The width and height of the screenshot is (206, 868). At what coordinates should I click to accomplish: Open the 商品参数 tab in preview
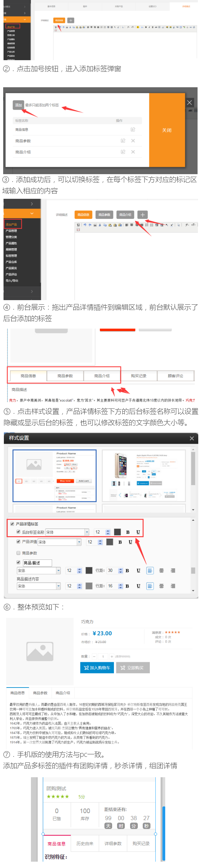click(x=40, y=693)
